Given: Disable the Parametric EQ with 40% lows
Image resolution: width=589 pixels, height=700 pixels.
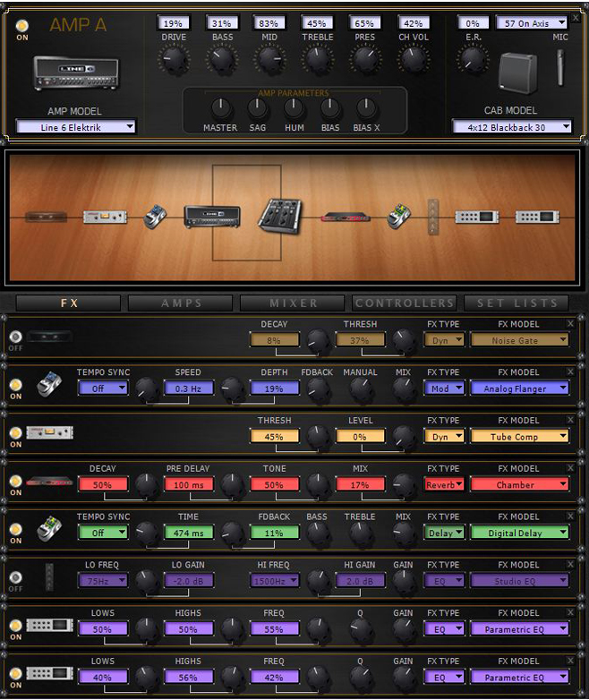Looking at the screenshot, I should point(15,674).
